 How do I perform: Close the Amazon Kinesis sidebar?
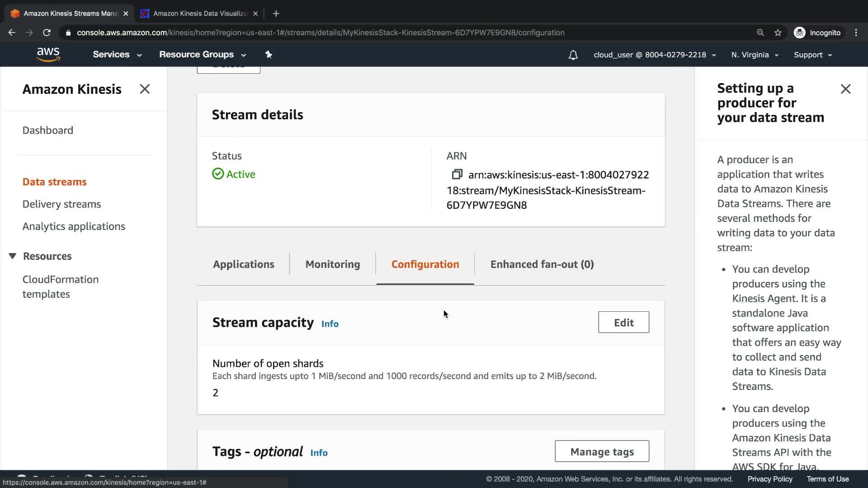point(145,89)
